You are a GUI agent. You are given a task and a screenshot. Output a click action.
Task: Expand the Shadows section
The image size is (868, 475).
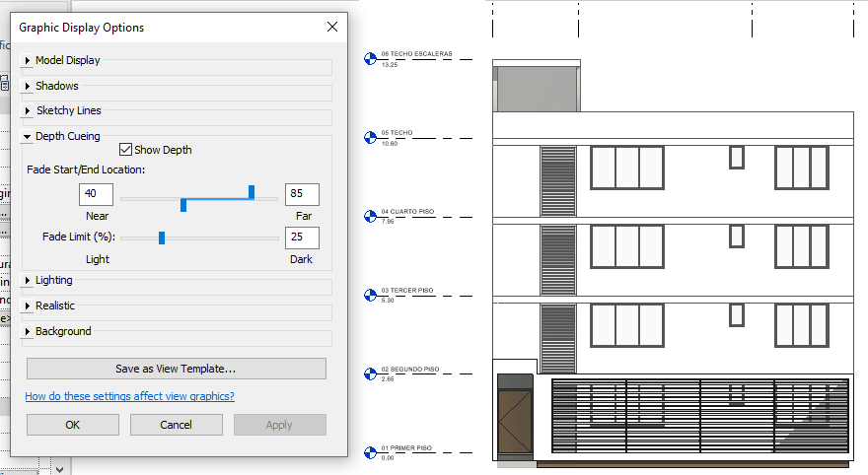28,86
